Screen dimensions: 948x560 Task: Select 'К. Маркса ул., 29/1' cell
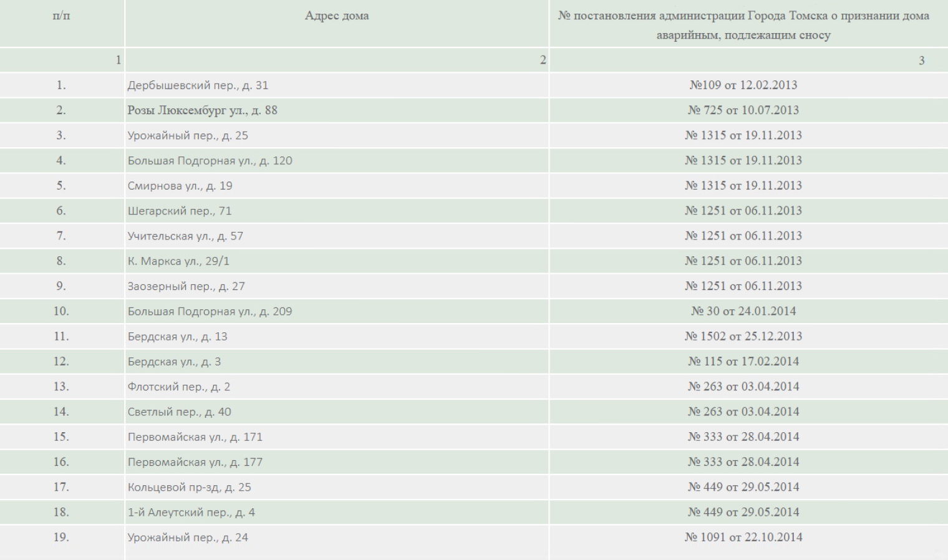point(178,261)
